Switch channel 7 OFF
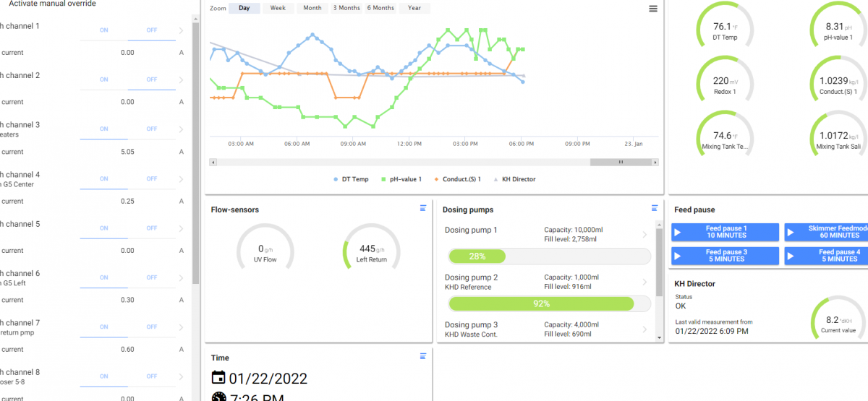This screenshot has height=401, width=868. (x=151, y=327)
